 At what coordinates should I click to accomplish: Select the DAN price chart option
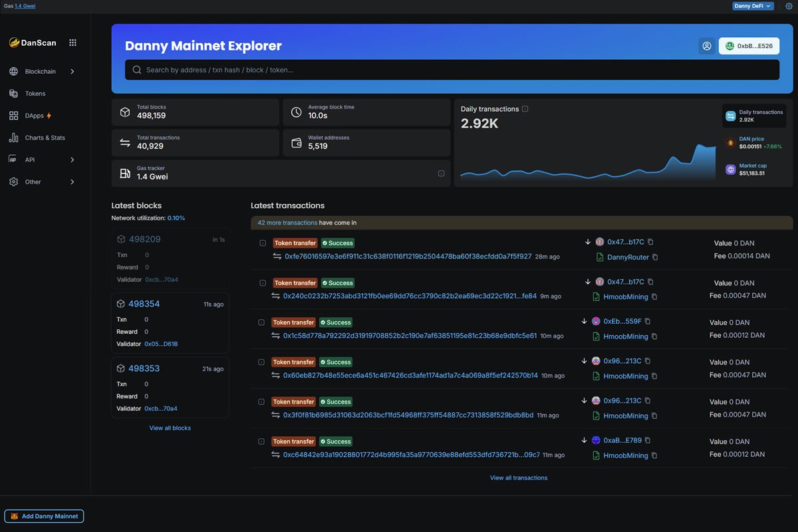click(x=754, y=142)
